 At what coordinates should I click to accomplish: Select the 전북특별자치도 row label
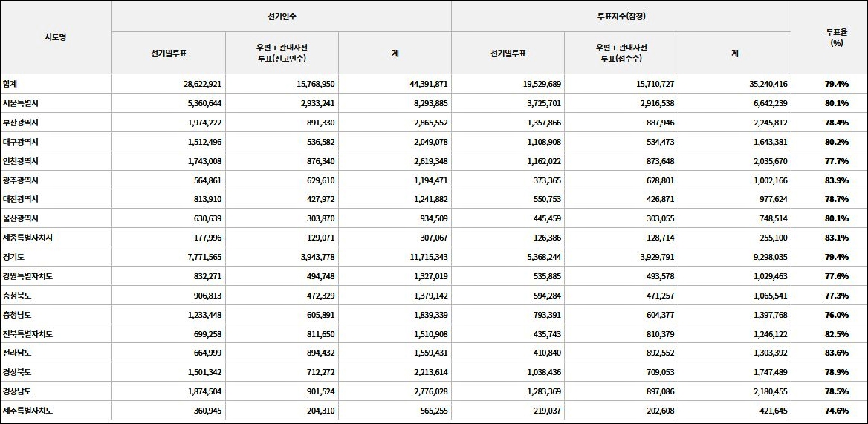(27, 334)
